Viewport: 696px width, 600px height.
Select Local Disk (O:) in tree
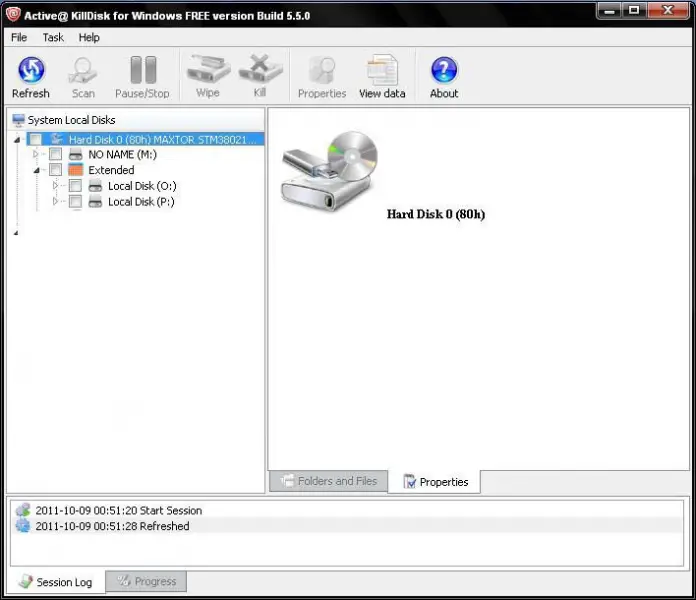[x=142, y=186]
